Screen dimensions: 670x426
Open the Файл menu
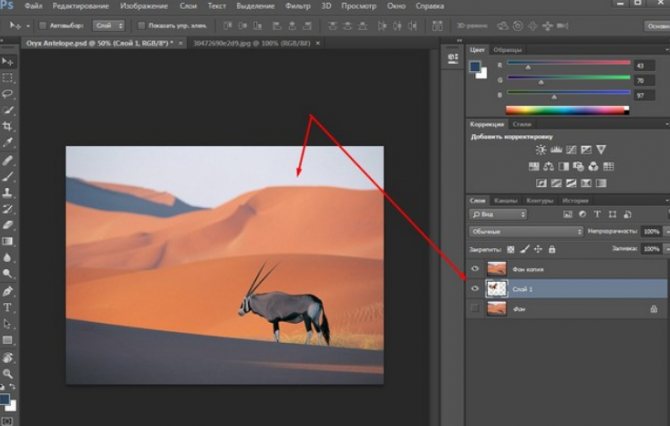(33, 6)
